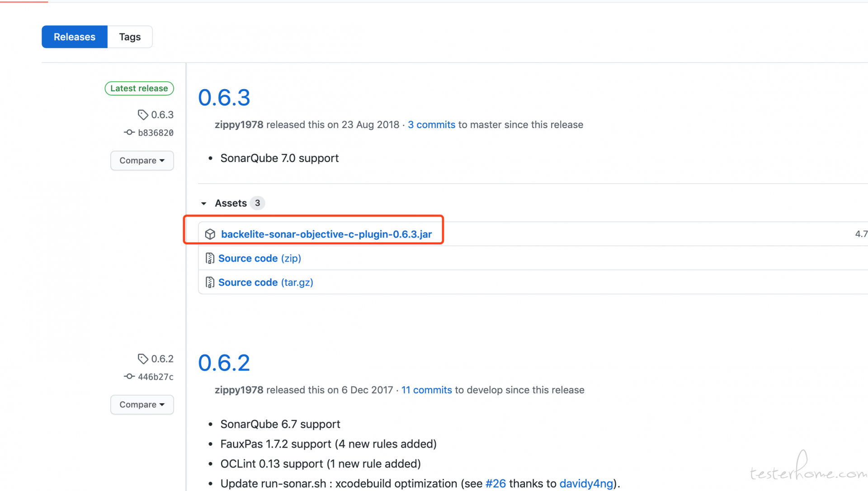The image size is (868, 491).
Task: Open the 0.6.3 release title link
Action: pyautogui.click(x=224, y=97)
